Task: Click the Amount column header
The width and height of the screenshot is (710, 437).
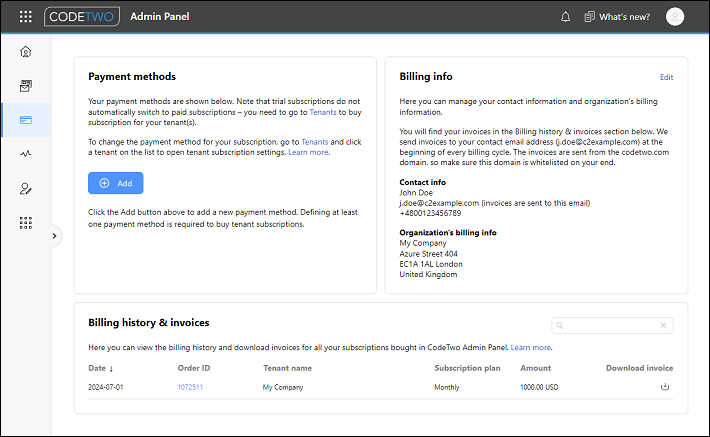Action: pos(536,368)
